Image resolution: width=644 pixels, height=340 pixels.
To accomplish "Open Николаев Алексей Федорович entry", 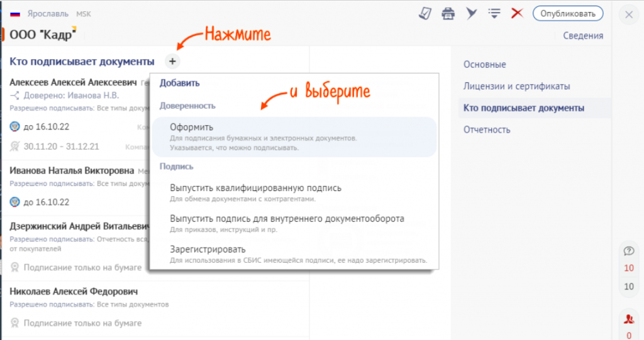I will coord(74,292).
